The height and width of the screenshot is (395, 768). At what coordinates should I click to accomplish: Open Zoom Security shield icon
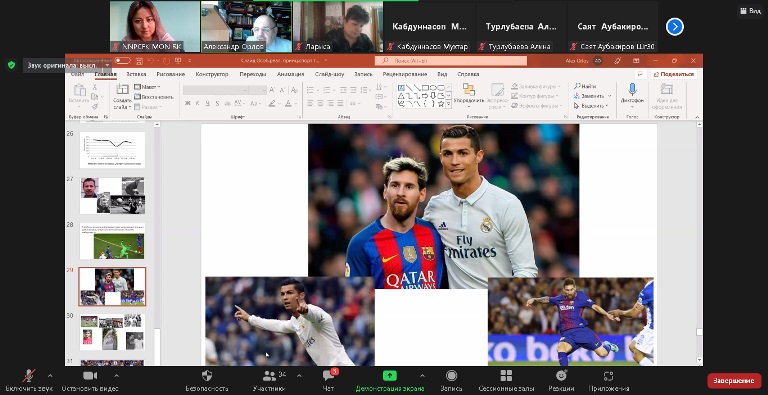tap(207, 376)
